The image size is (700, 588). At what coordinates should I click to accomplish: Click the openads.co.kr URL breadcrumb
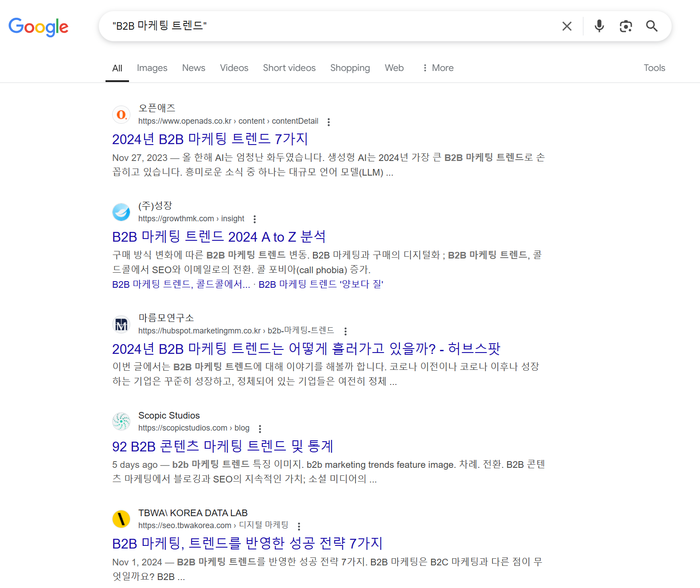(x=228, y=121)
